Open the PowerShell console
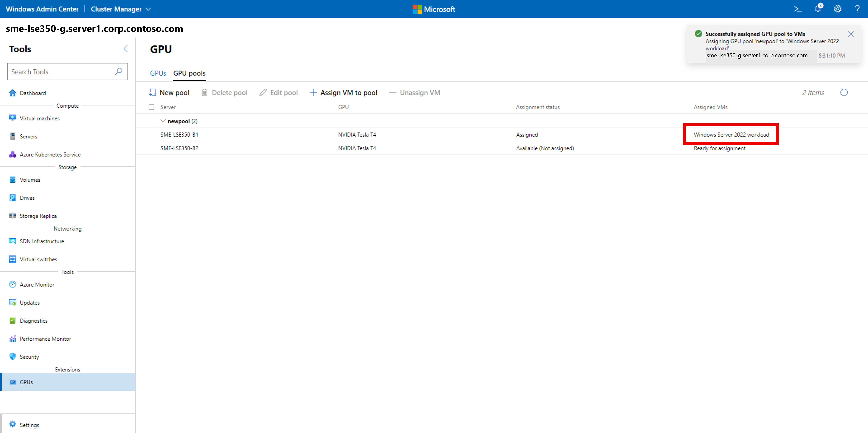 798,9
